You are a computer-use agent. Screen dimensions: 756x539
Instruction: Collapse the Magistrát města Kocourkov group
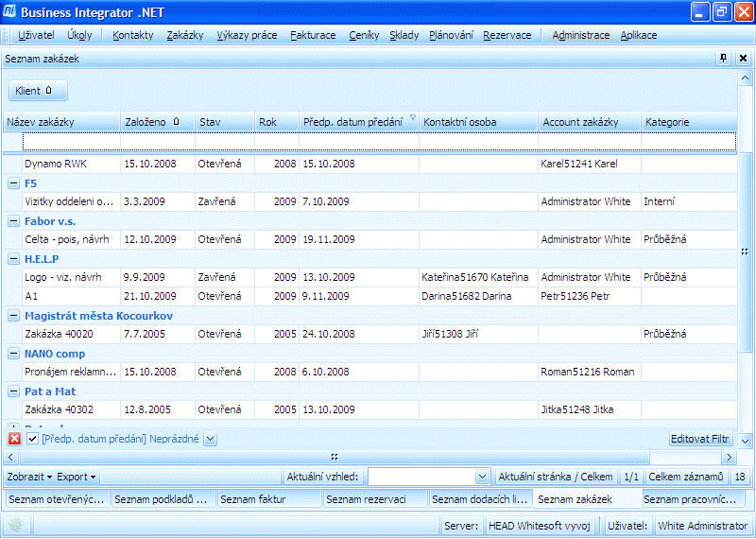13,316
